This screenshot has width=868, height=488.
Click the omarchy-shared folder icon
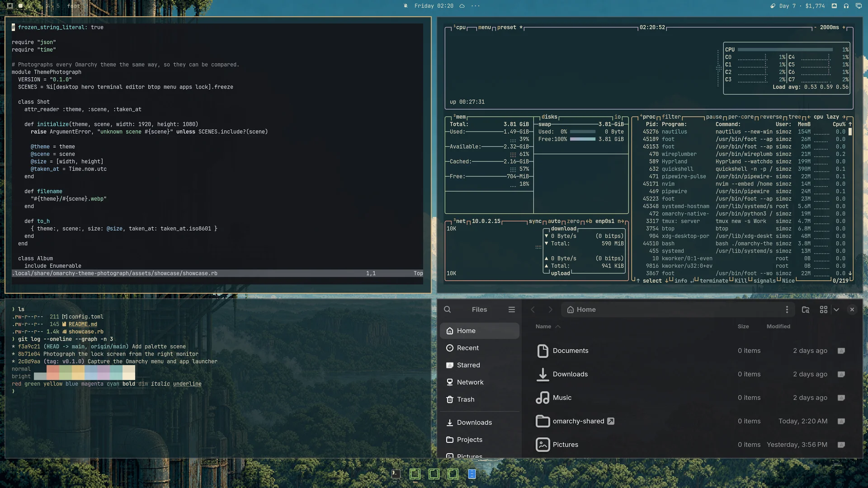click(x=542, y=421)
